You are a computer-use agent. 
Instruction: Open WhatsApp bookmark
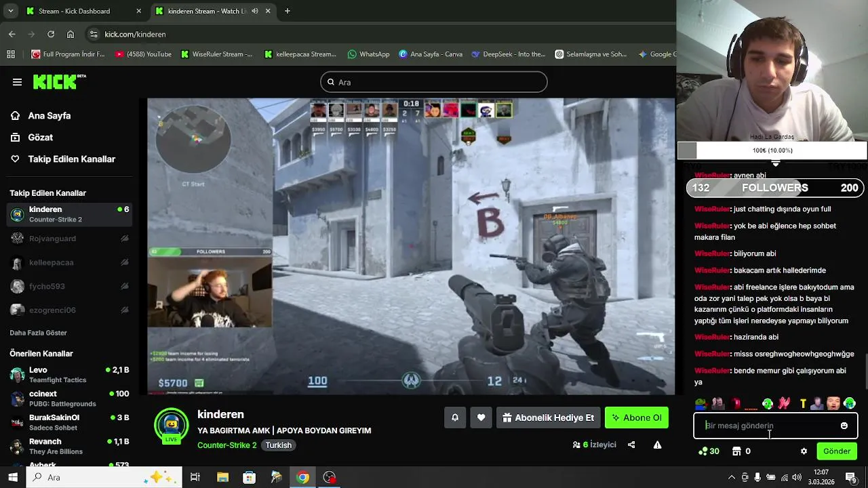coord(368,54)
